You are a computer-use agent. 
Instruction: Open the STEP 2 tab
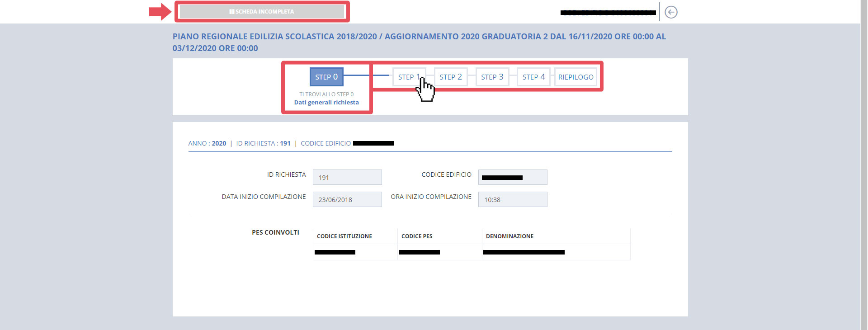[x=450, y=77]
